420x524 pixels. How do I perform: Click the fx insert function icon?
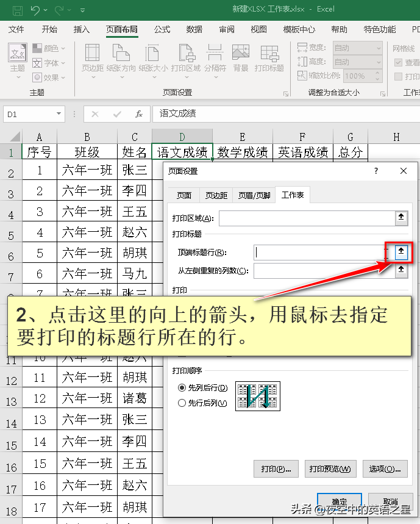(139, 114)
